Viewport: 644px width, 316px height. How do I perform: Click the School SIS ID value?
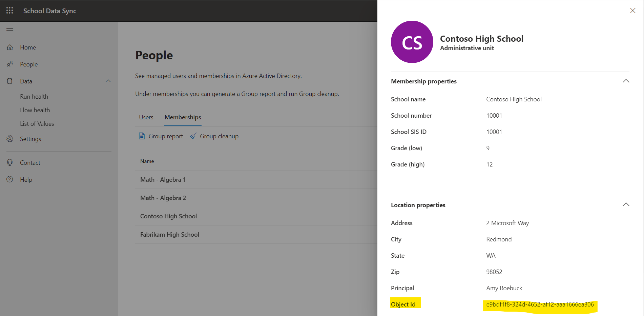point(494,132)
